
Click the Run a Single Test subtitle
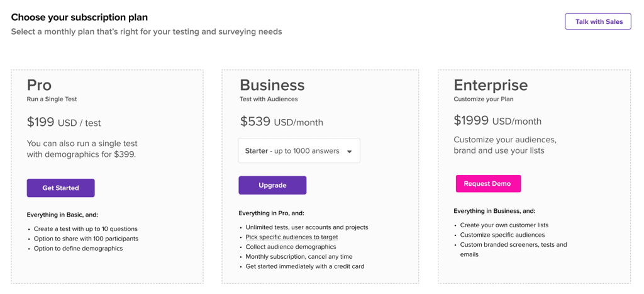52,99
